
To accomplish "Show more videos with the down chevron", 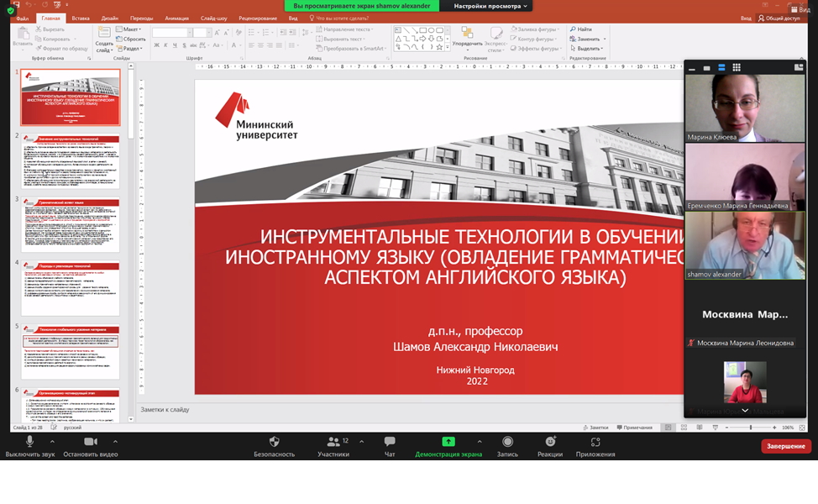I will tap(745, 411).
